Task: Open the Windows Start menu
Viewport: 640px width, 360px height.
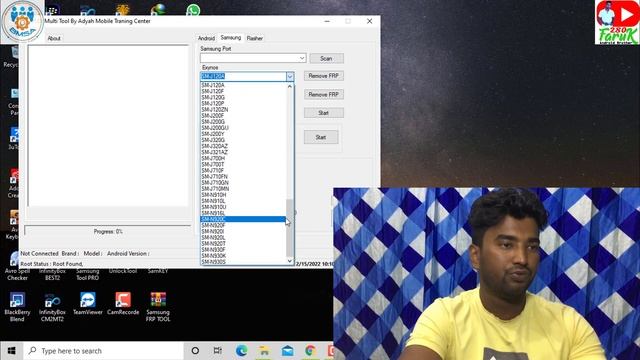Action: click(x=11, y=351)
